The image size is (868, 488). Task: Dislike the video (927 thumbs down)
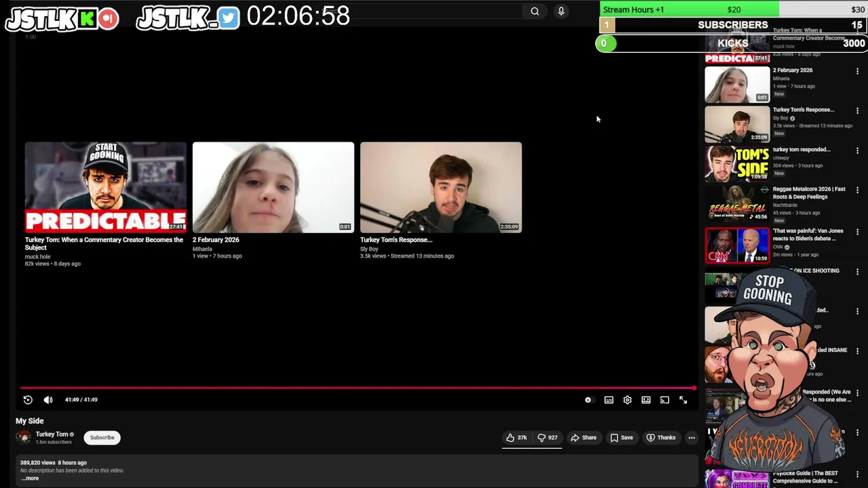pos(547,438)
